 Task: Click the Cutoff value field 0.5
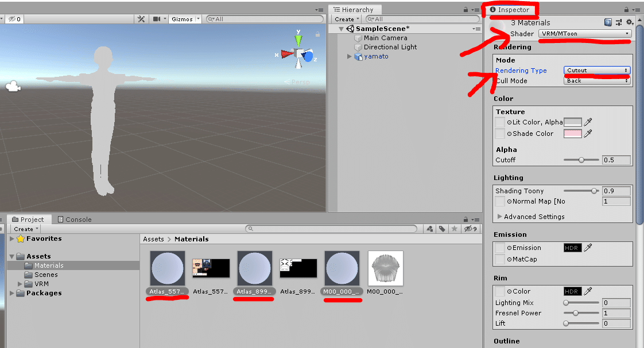coord(616,160)
